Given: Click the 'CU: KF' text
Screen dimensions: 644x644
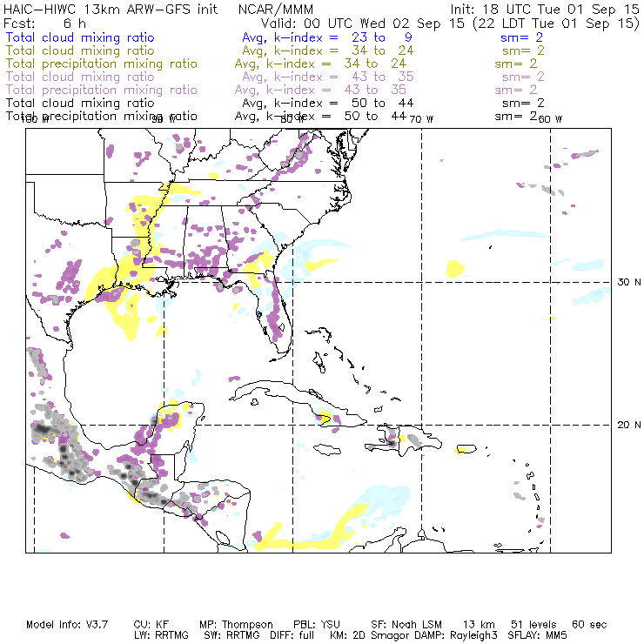Looking at the screenshot, I should tap(151, 625).
